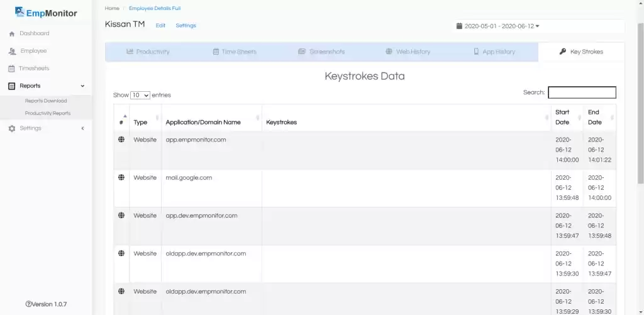Screen dimensions: 644x315
Task: Switch to the Web History tab
Action: point(408,52)
